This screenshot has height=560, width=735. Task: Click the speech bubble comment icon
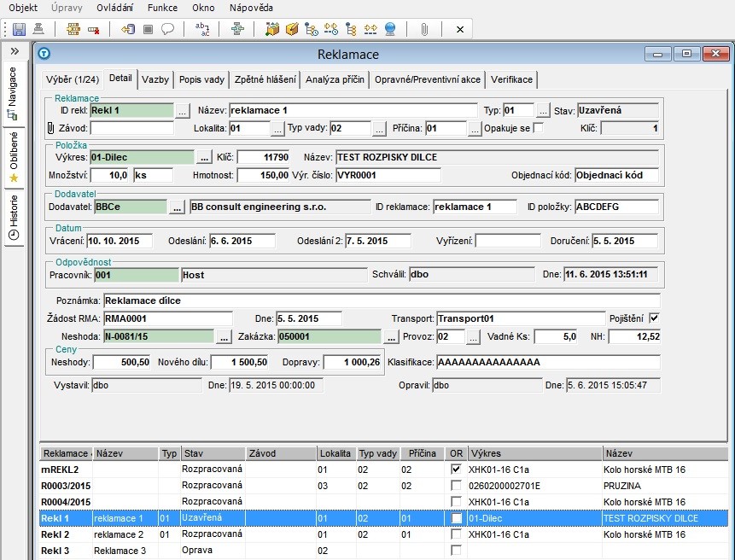[x=167, y=30]
